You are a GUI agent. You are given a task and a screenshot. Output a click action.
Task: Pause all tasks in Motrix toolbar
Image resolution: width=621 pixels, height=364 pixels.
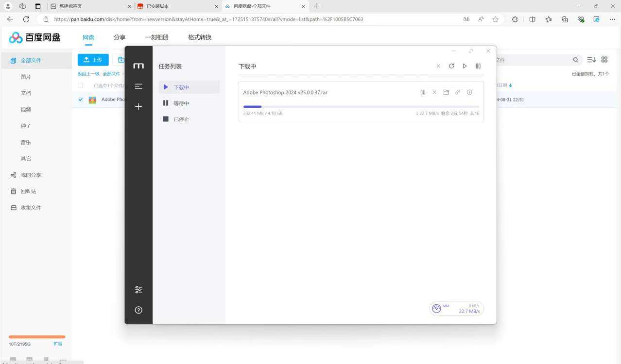point(478,66)
